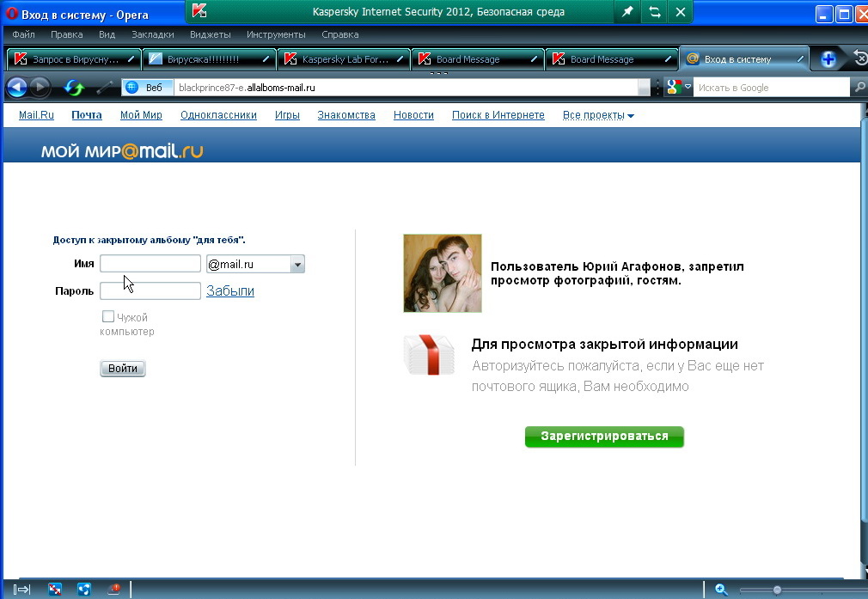The image size is (868, 599).
Task: Open the address bar history dropdown
Action: click(x=644, y=88)
